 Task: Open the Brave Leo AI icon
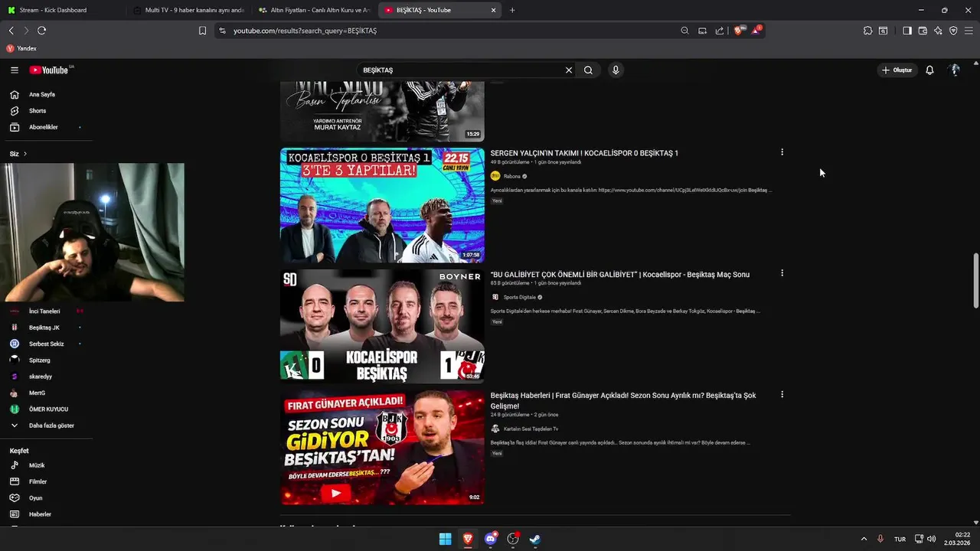[938, 31]
